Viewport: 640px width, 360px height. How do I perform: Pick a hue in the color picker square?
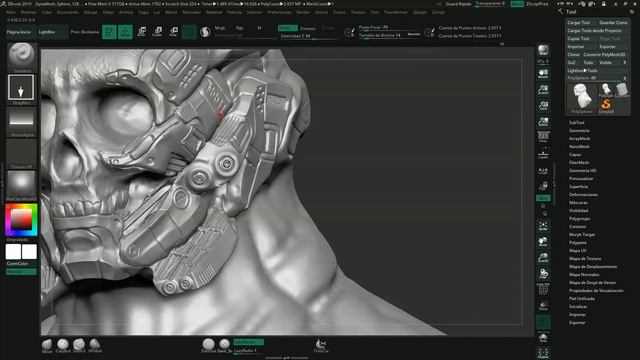[21, 220]
